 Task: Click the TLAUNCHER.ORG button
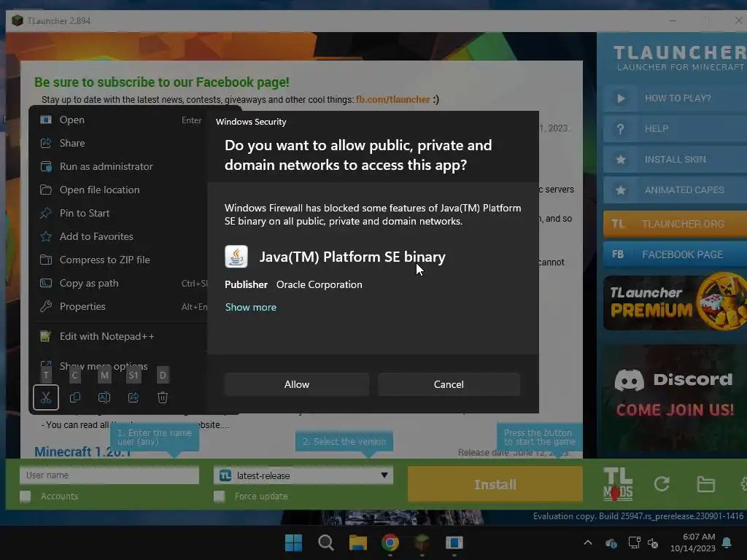[675, 224]
